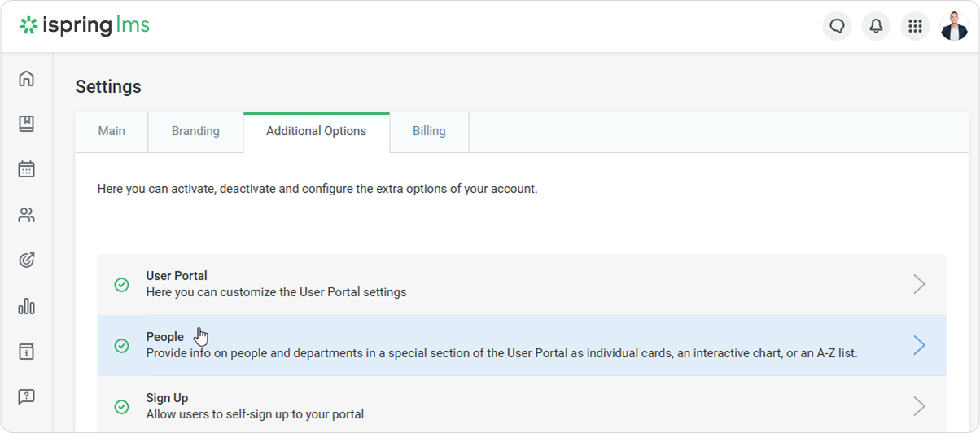Open the calendar icon in sidebar
The width and height of the screenshot is (980, 433).
27,169
